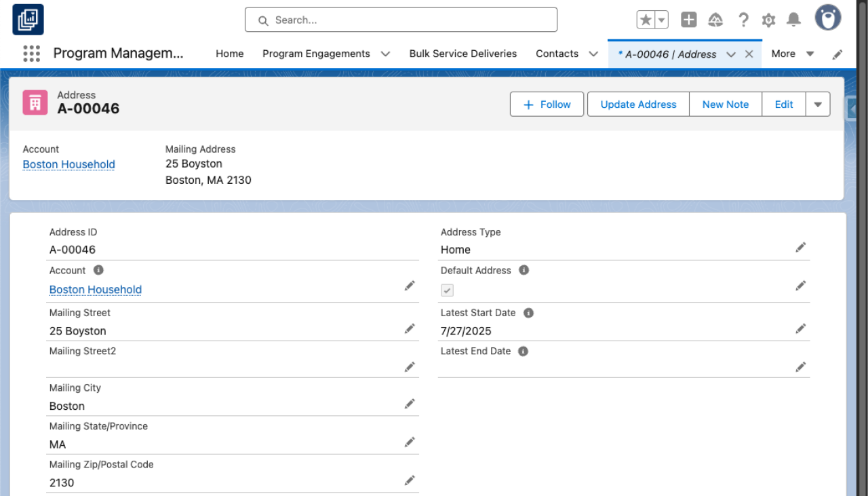The height and width of the screenshot is (496, 868).
Task: Toggle the Default Address checkbox
Action: point(447,290)
